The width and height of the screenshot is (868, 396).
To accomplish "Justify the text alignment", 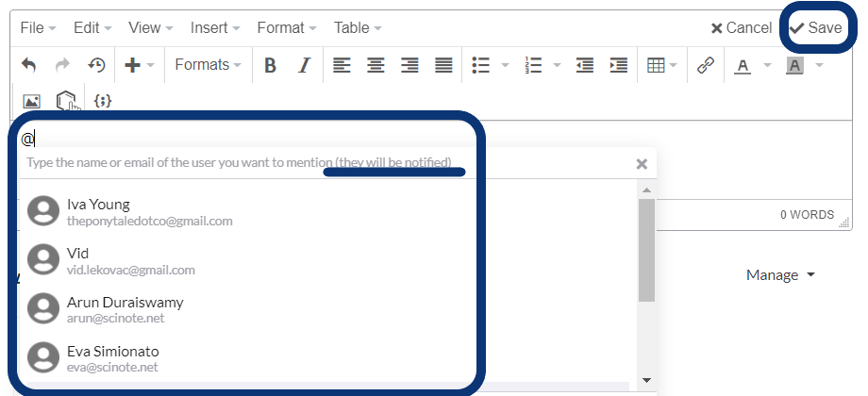I will (443, 65).
